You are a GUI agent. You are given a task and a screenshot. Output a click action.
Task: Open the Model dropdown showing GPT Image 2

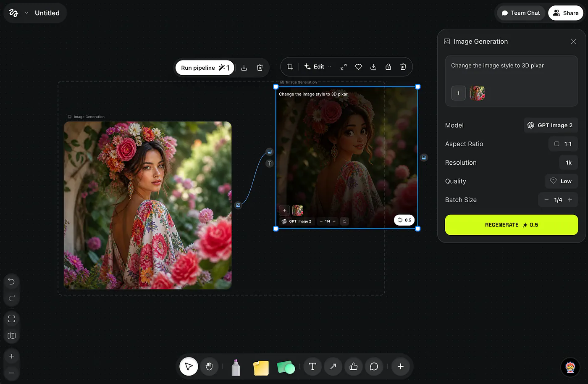tap(551, 125)
